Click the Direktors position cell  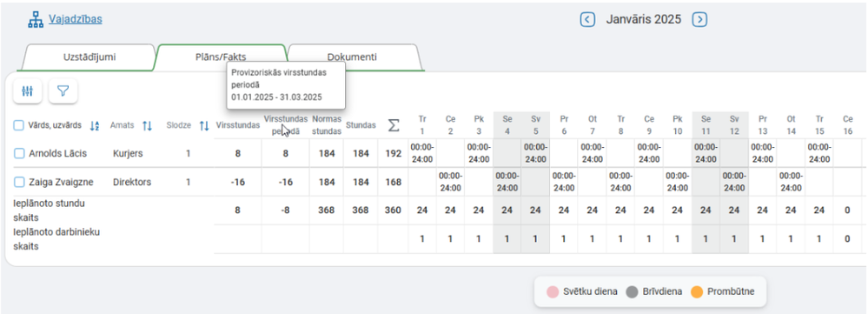click(x=132, y=182)
